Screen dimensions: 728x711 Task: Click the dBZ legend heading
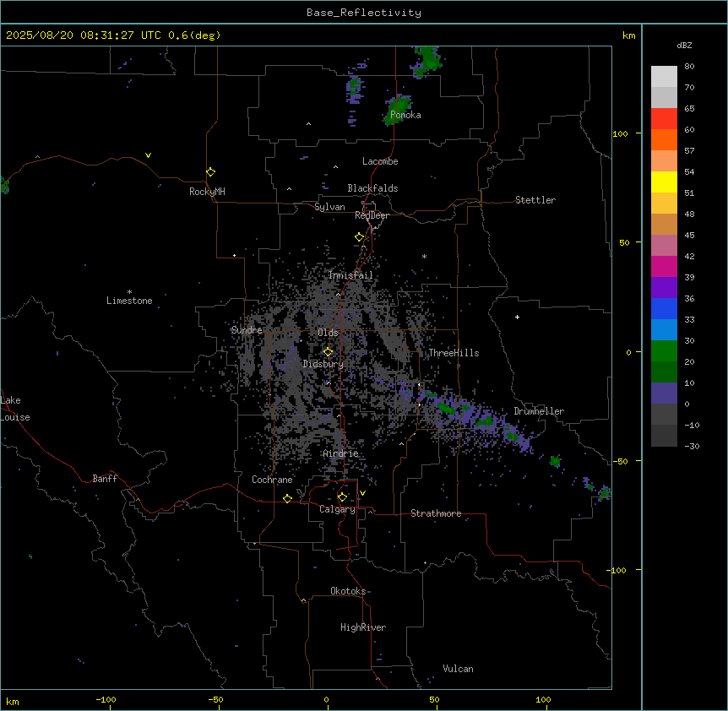click(684, 45)
